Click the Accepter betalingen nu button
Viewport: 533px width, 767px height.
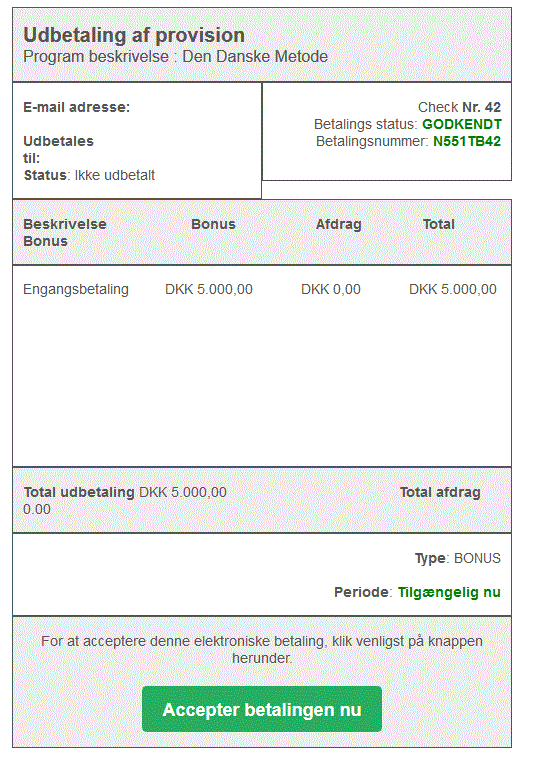262,709
